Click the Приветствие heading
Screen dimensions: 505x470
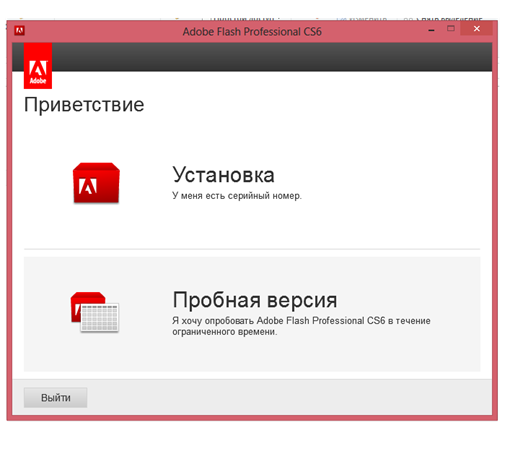(84, 105)
